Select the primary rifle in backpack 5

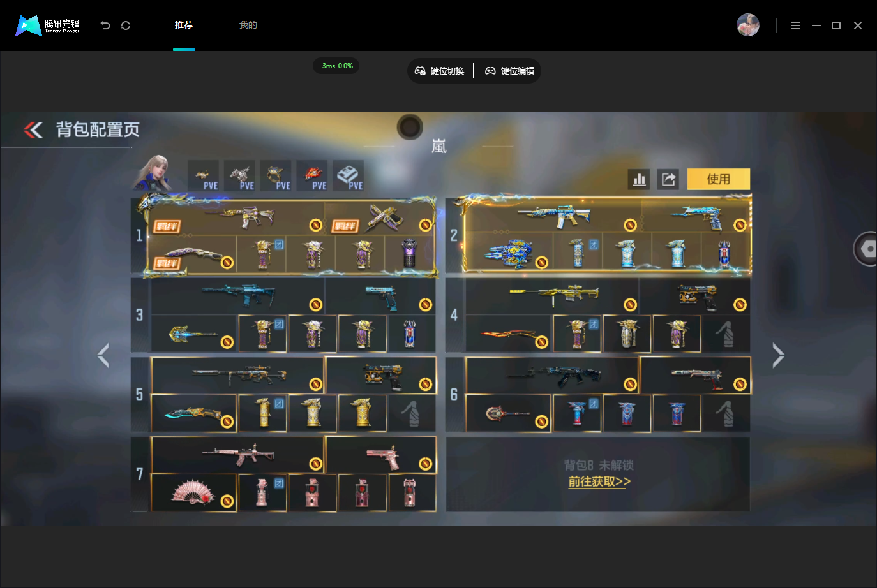[x=237, y=376]
